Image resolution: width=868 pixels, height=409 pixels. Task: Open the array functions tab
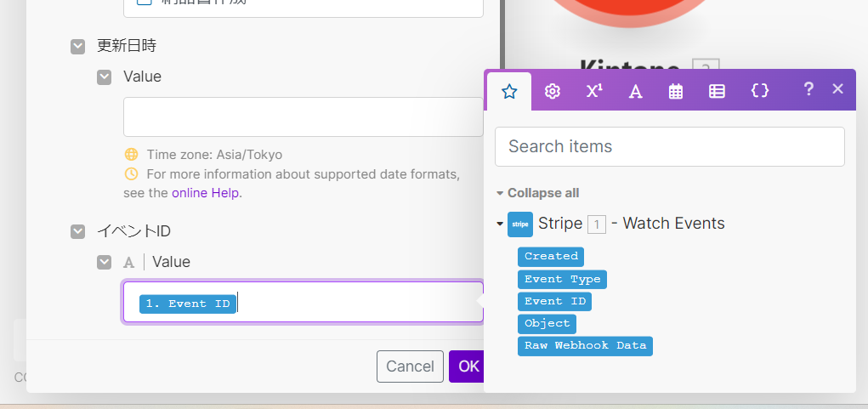pyautogui.click(x=717, y=91)
